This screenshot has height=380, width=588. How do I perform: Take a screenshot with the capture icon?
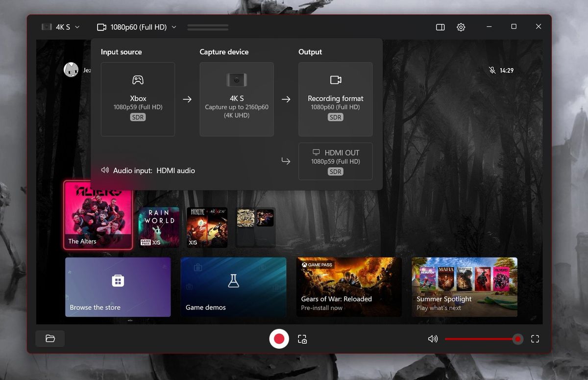pyautogui.click(x=302, y=339)
